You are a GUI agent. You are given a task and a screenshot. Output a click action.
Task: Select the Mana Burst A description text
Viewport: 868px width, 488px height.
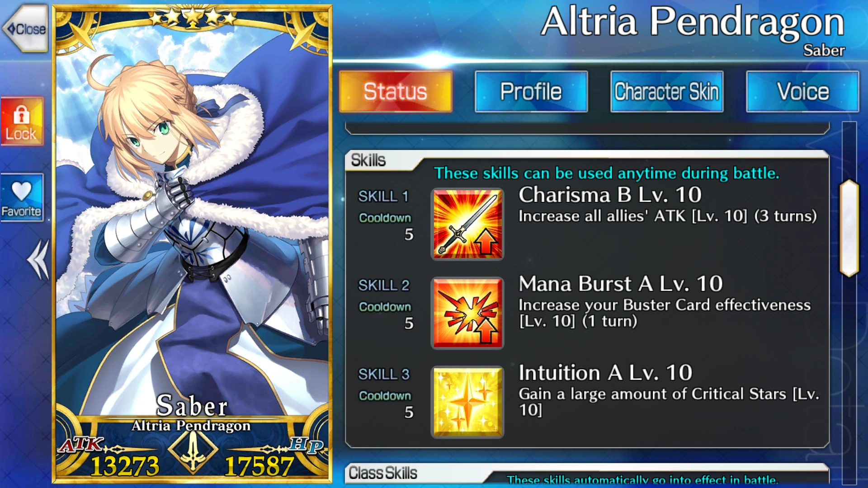[x=665, y=313]
